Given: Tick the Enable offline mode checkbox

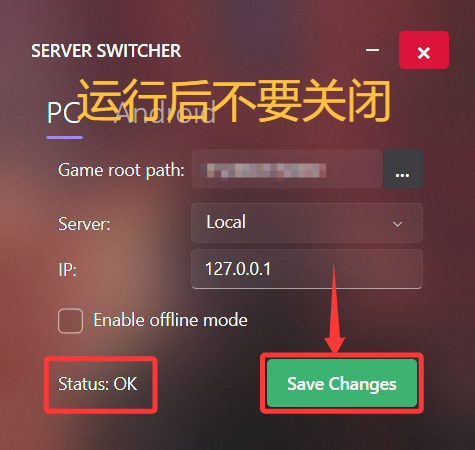Looking at the screenshot, I should [x=70, y=321].
